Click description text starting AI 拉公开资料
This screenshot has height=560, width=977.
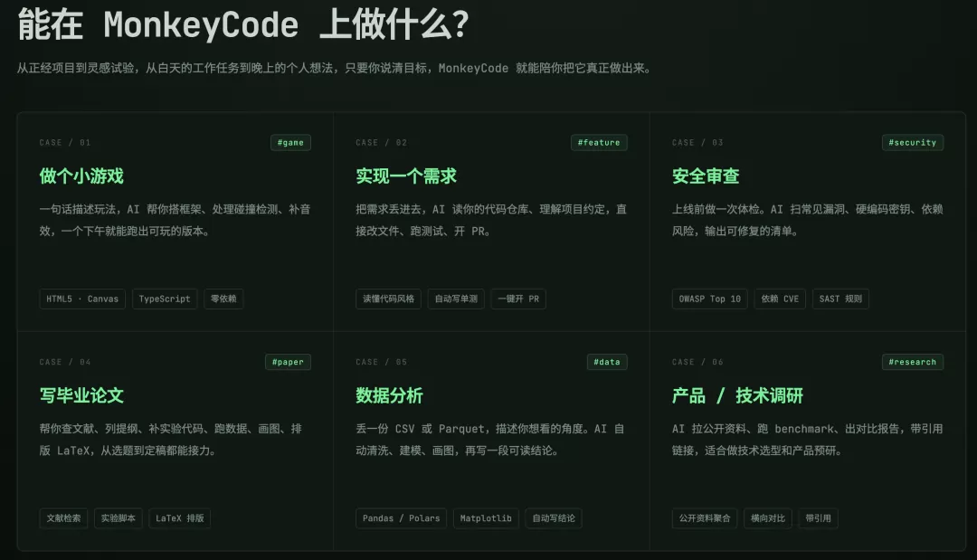pos(808,439)
